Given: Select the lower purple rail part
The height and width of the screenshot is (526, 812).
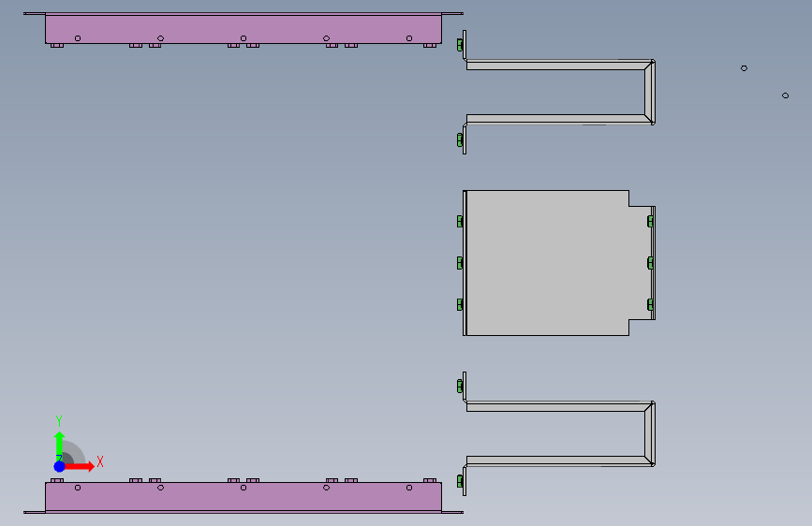Looking at the screenshot, I should (x=244, y=499).
